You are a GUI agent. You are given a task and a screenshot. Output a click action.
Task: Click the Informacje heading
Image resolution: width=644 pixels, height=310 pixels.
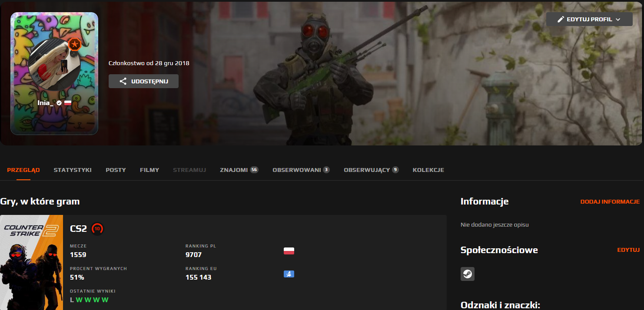485,201
